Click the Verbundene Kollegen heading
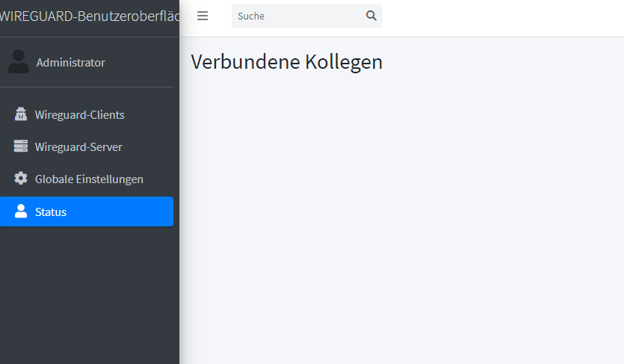The image size is (624, 364). 286,61
